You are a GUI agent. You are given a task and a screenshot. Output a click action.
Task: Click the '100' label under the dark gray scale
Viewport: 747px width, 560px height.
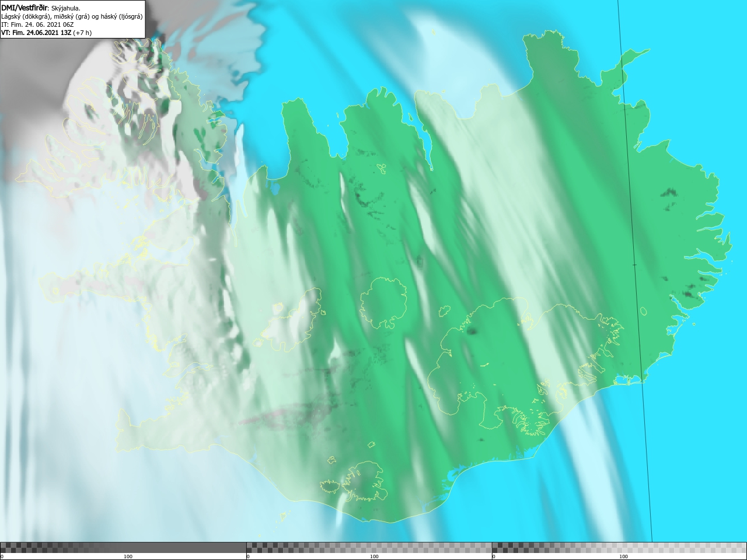point(128,556)
